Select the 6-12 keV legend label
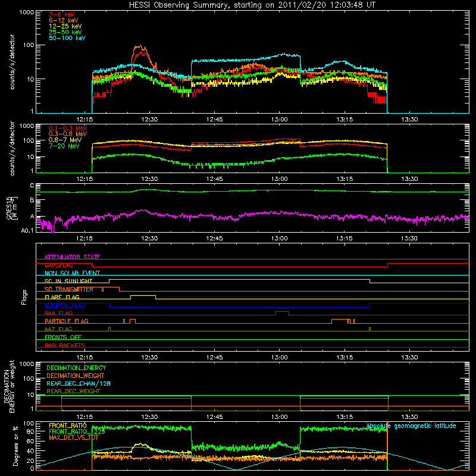The image size is (476, 476). [64, 20]
